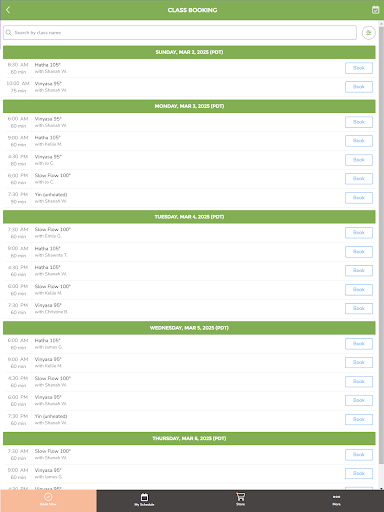Open the Book Now tab
384x512 pixels.
[x=48, y=500]
